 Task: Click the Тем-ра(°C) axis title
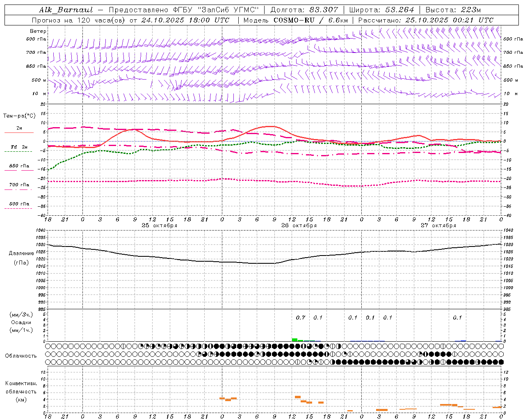(19, 116)
